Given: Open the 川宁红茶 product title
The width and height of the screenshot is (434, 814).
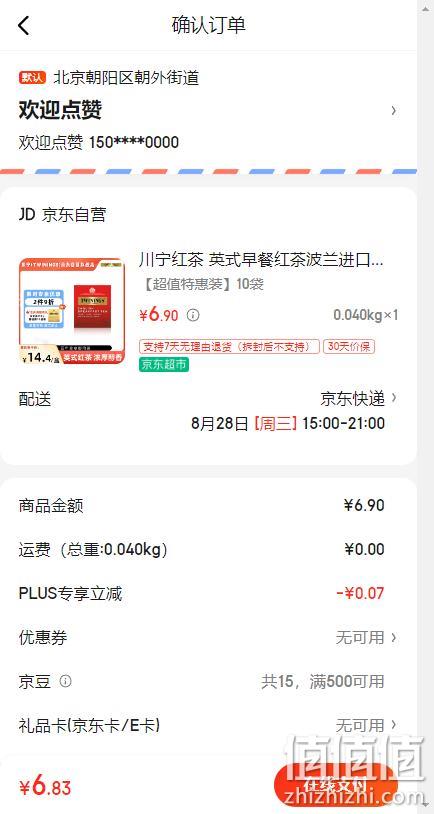Looking at the screenshot, I should click(x=261, y=260).
